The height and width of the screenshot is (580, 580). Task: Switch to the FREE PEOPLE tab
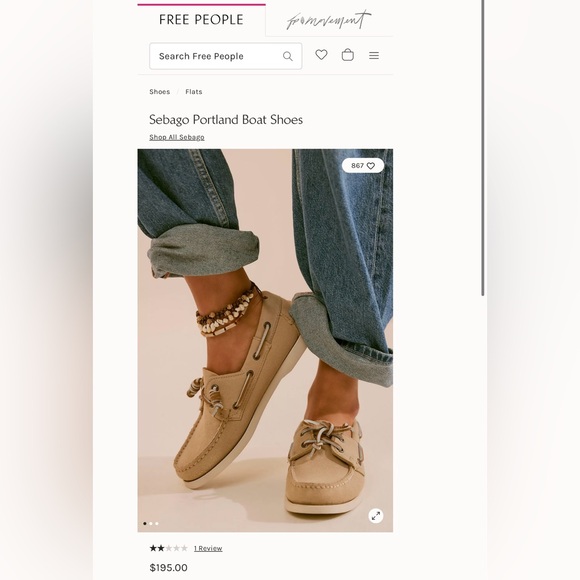(201, 20)
